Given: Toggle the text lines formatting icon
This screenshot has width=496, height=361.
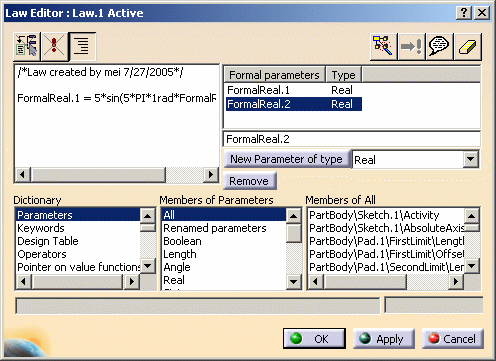Looking at the screenshot, I should [82, 46].
